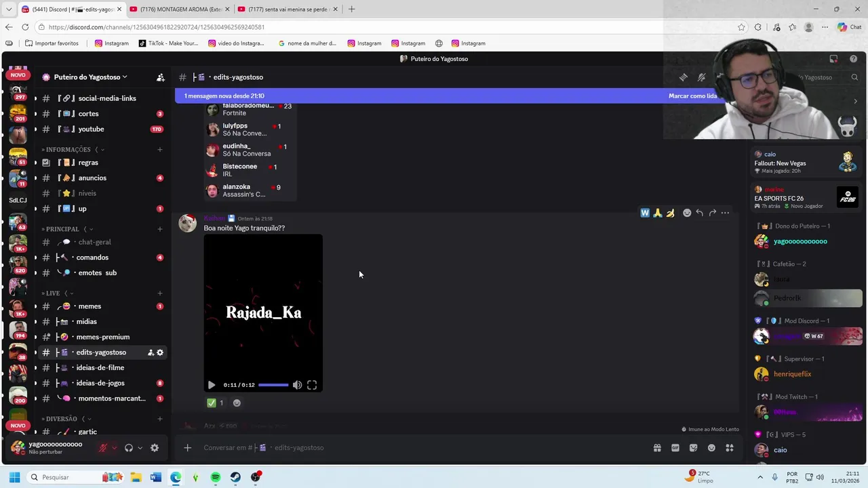
Task: Open the emoji picker in message bar
Action: click(x=711, y=447)
